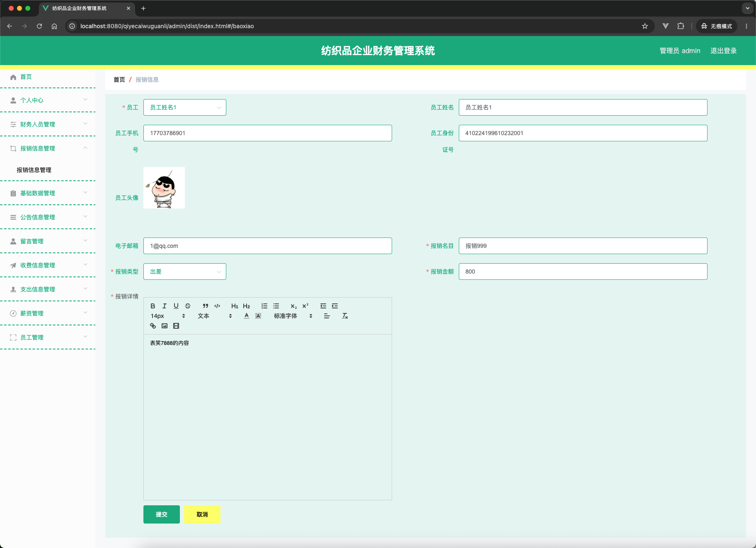Expand 留言管理 sidebar menu

click(48, 241)
